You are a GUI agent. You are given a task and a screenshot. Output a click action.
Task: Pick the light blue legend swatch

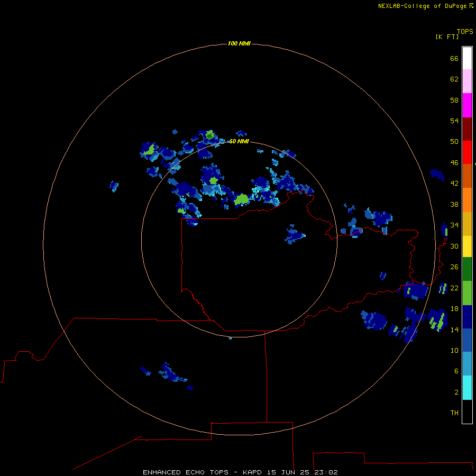467,364
